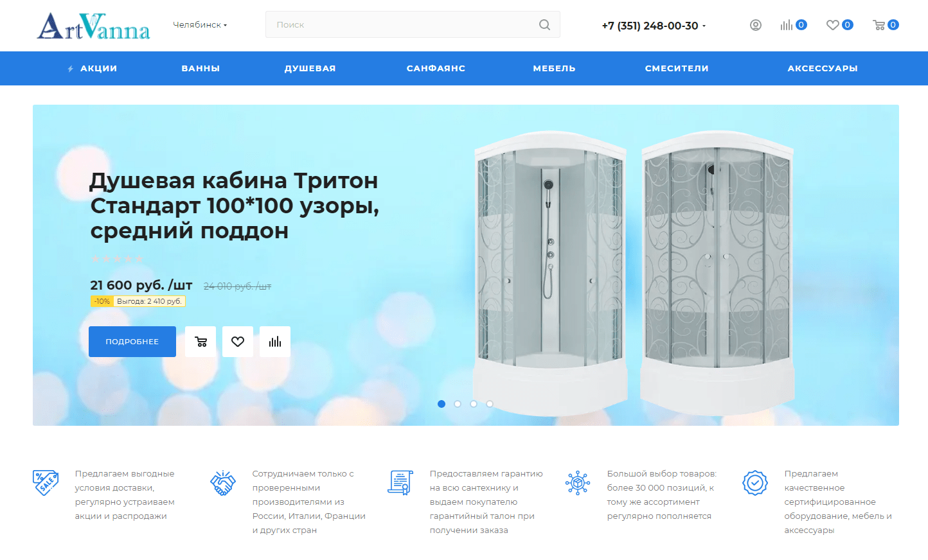Click the ArtVanna logo

[93, 26]
